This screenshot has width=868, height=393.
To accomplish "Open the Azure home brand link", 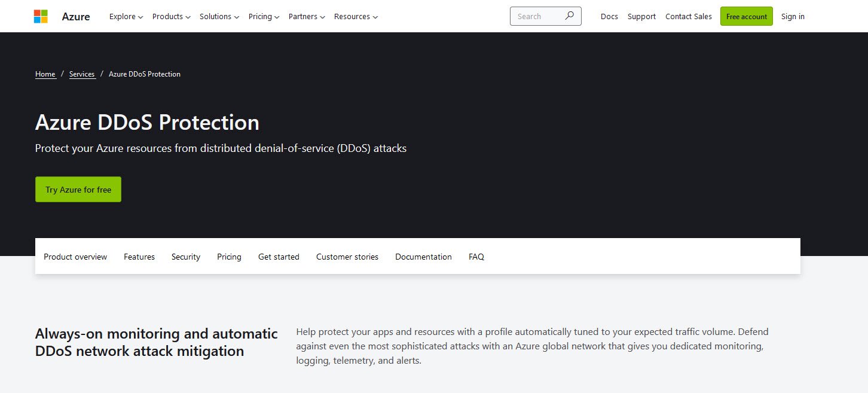I will (76, 16).
